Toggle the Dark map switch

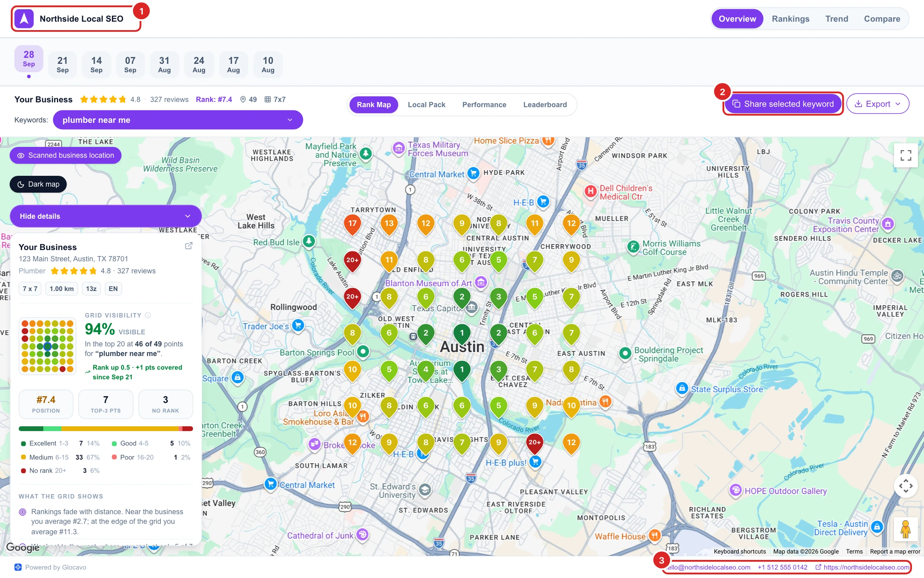(38, 184)
